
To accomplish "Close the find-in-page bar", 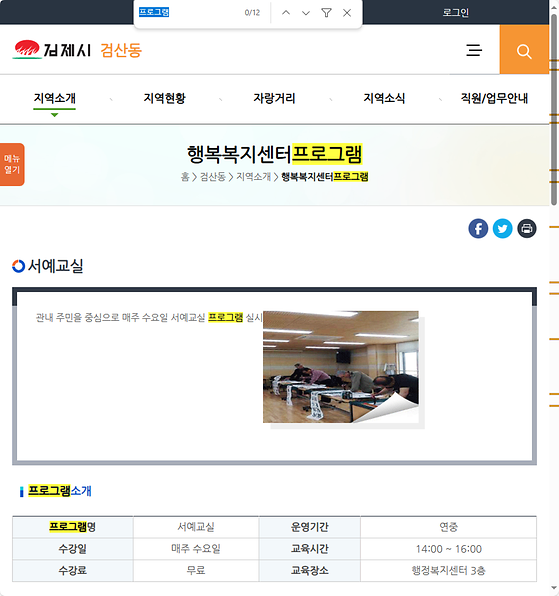I will [x=347, y=13].
